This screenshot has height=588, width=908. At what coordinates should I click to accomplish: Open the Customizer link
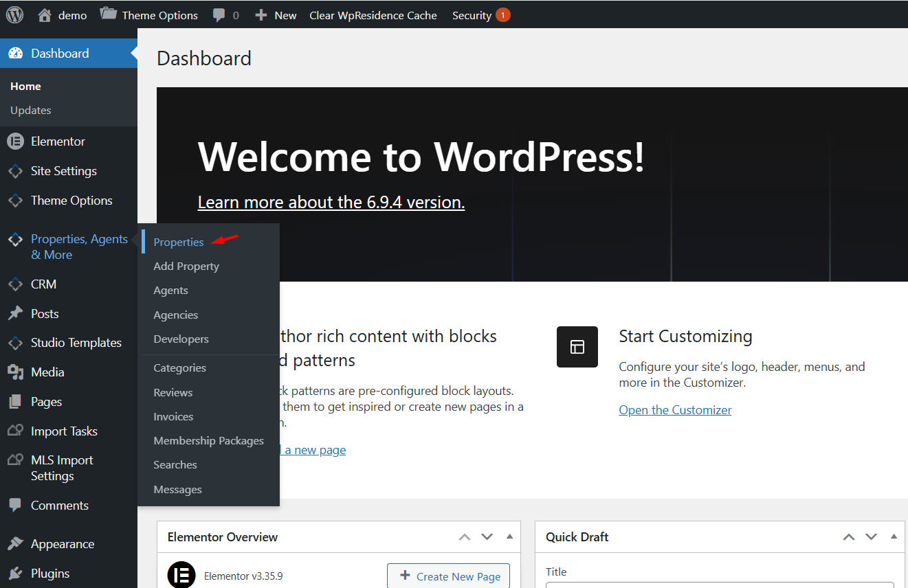(675, 410)
